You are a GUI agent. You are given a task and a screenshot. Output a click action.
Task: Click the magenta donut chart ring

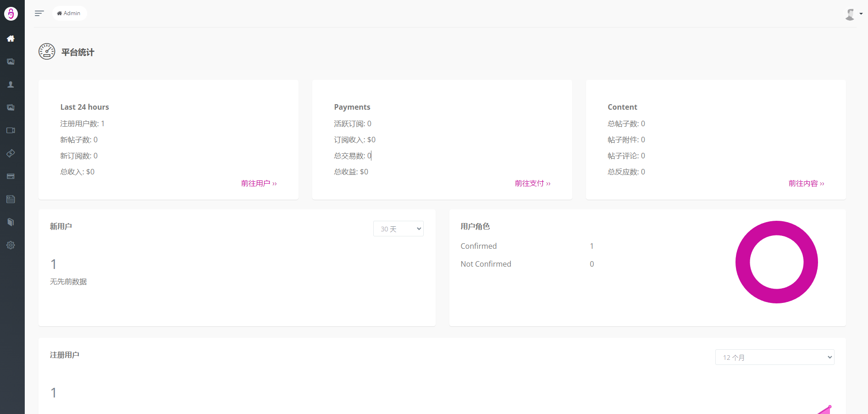click(x=742, y=262)
